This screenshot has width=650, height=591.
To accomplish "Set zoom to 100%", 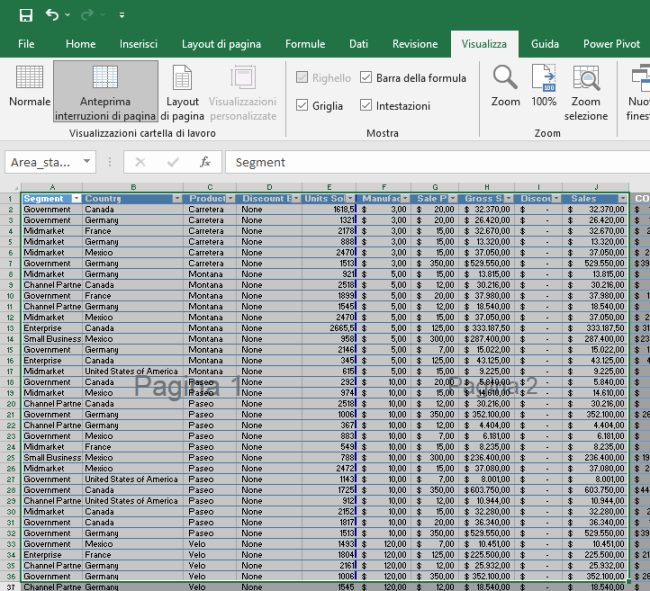I will [543, 86].
